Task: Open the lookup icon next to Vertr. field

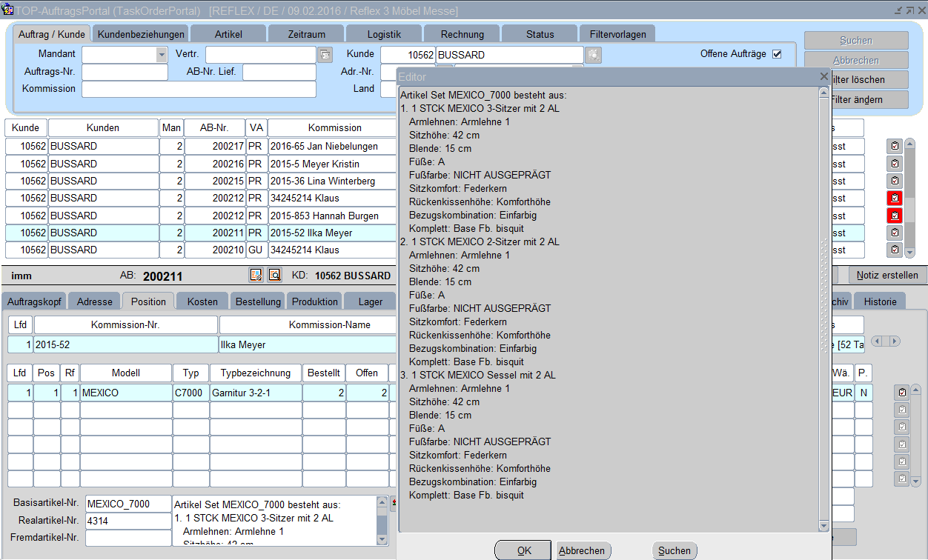Action: tap(325, 55)
